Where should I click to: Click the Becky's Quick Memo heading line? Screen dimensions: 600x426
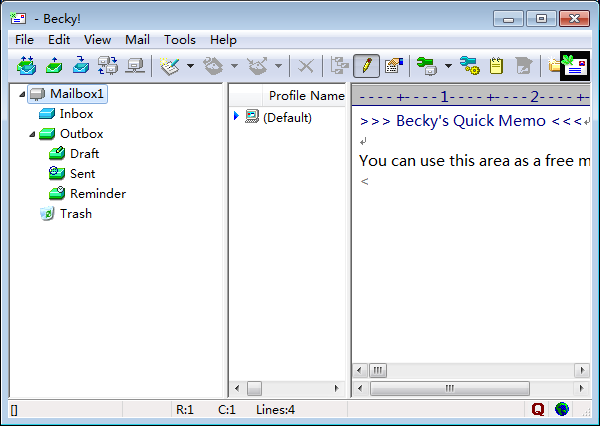coord(471,121)
